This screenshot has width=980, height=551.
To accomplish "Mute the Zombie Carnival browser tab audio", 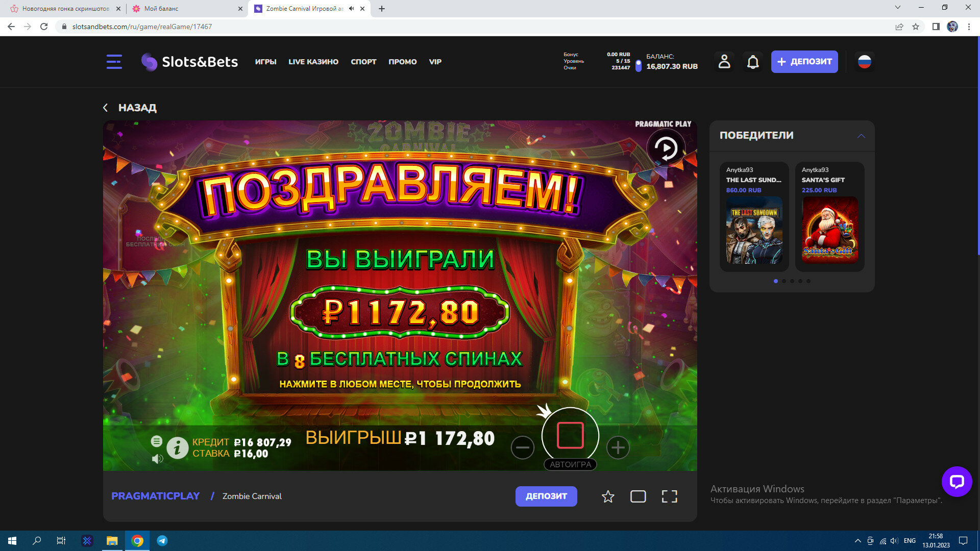I will [351, 9].
